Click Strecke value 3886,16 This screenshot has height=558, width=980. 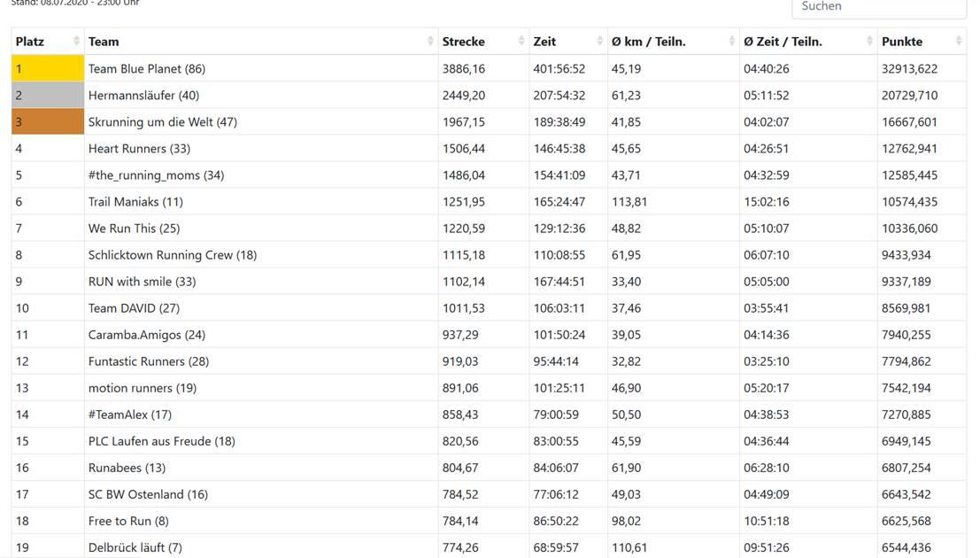[x=463, y=68]
